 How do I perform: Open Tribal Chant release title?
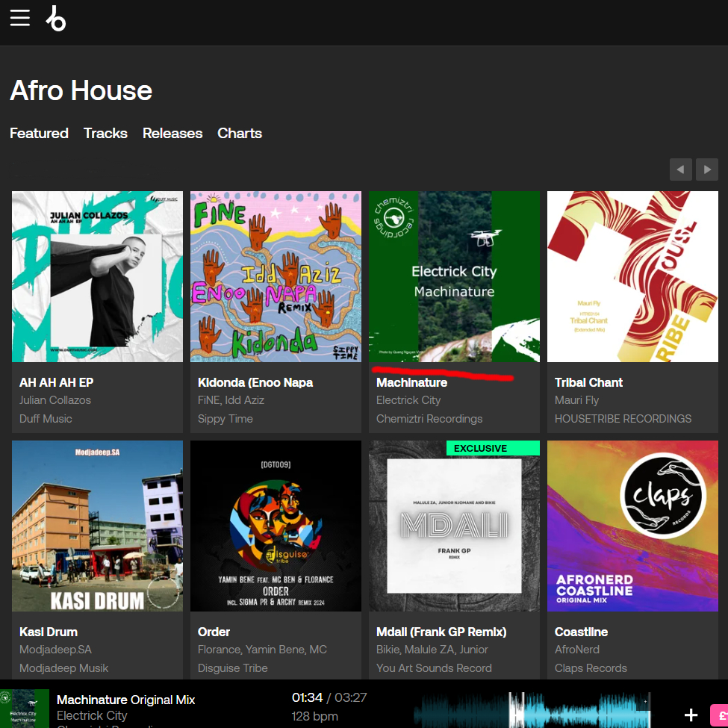(x=588, y=382)
